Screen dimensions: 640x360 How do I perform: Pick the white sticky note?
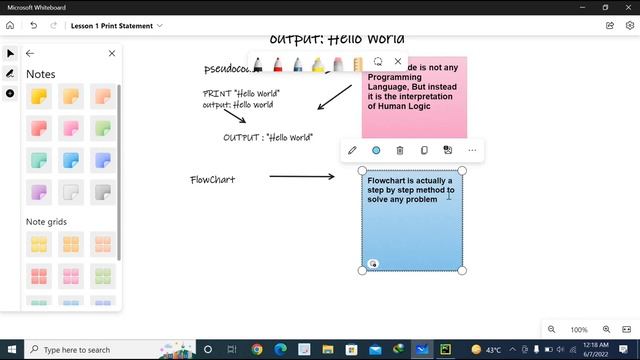click(71, 192)
